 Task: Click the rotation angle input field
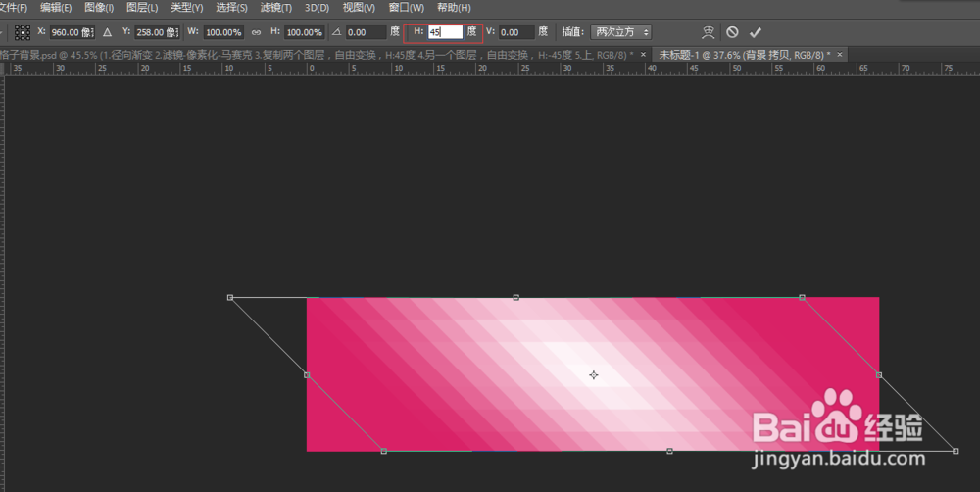[367, 32]
